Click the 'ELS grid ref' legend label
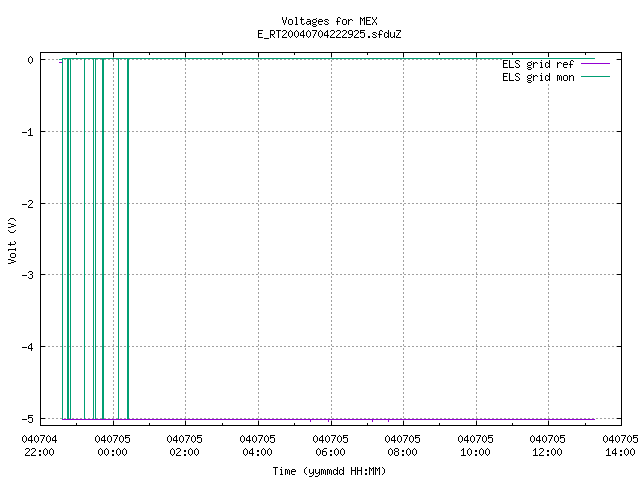640x480 pixels. coord(538,64)
